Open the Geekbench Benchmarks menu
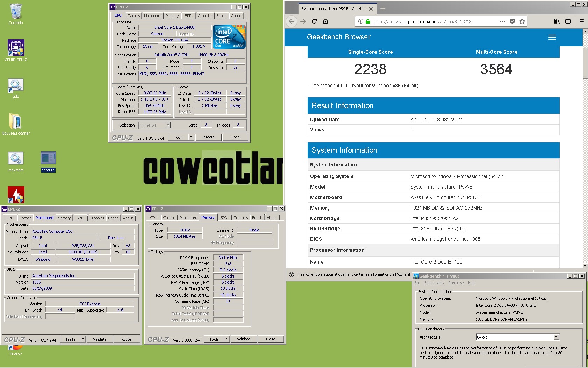The image size is (588, 368). pyautogui.click(x=434, y=283)
